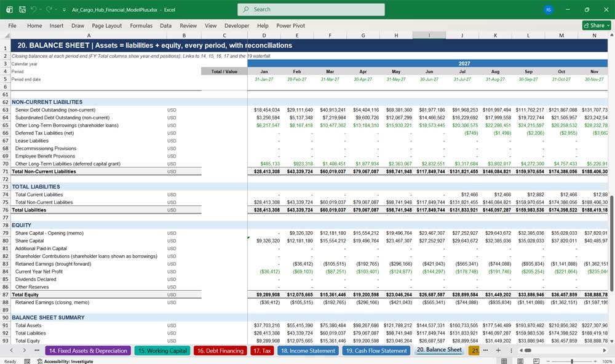Image resolution: width=615 pixels, height=364 pixels.
Task: Open the Help ribbon tab
Action: click(x=263, y=25)
